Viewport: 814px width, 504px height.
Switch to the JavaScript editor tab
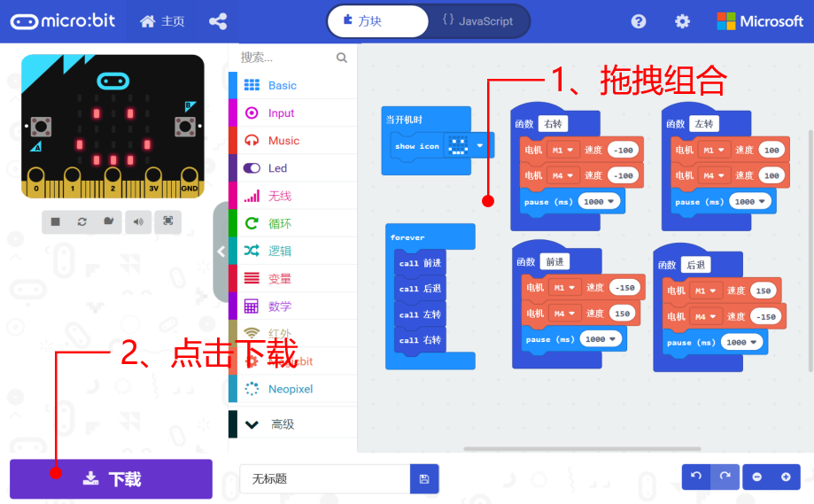(478, 21)
